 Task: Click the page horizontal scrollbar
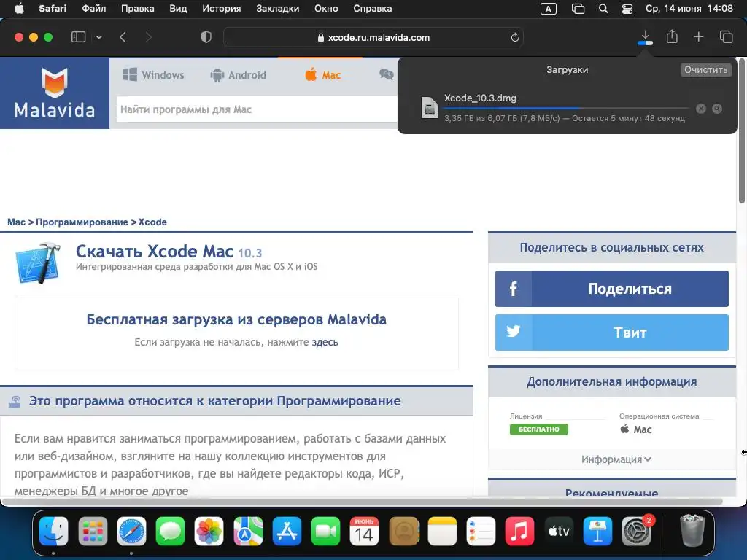click(362, 501)
